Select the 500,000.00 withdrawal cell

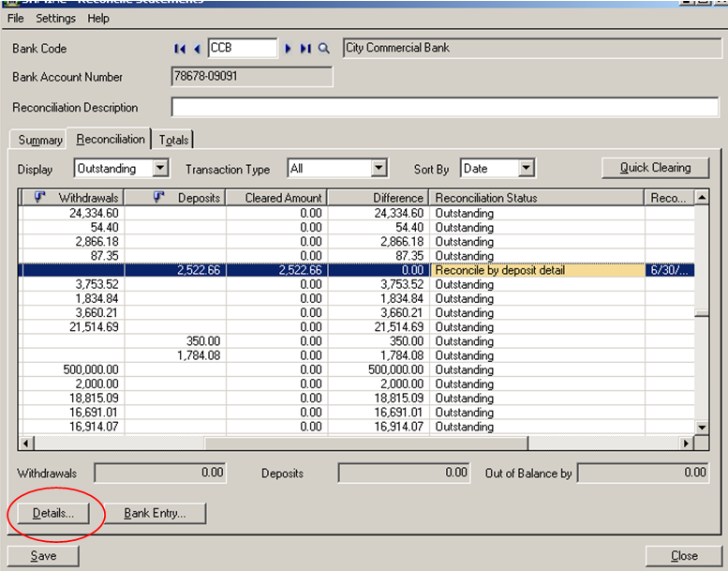pos(73,369)
